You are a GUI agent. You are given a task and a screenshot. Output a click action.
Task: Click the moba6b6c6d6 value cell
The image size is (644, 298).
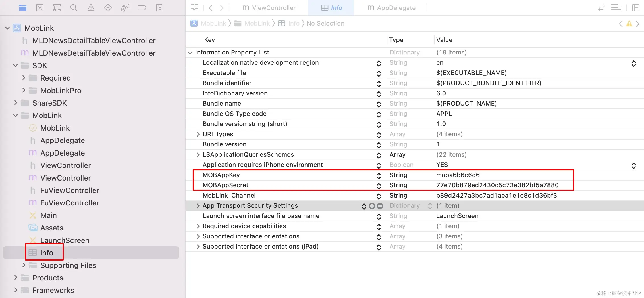click(x=458, y=175)
